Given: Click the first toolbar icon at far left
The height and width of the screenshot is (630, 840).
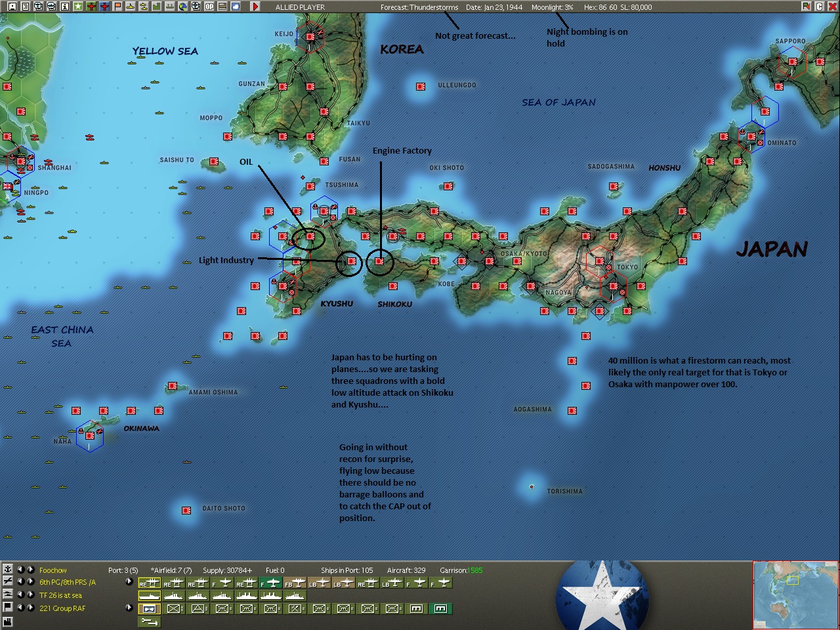Looking at the screenshot, I should tap(12, 7).
